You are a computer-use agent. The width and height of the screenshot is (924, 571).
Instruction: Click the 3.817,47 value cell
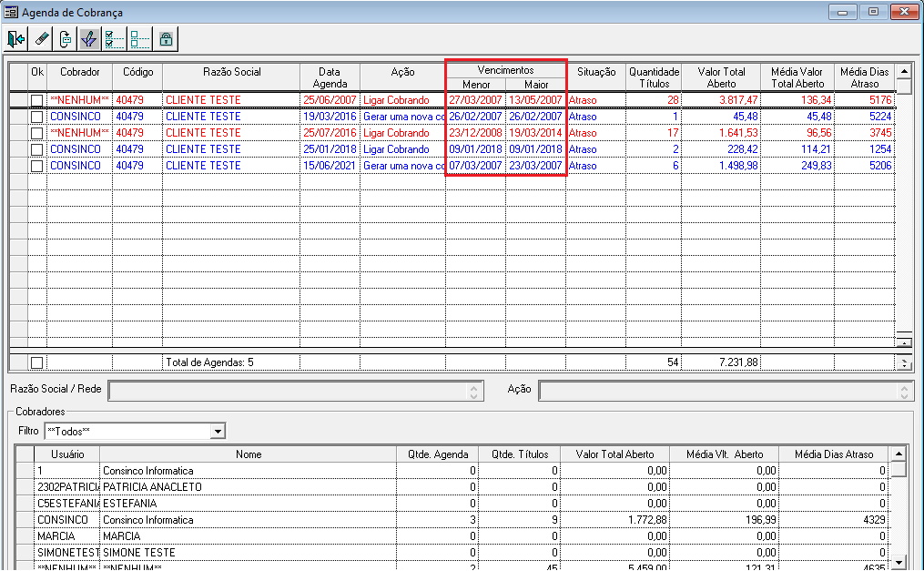(x=721, y=100)
